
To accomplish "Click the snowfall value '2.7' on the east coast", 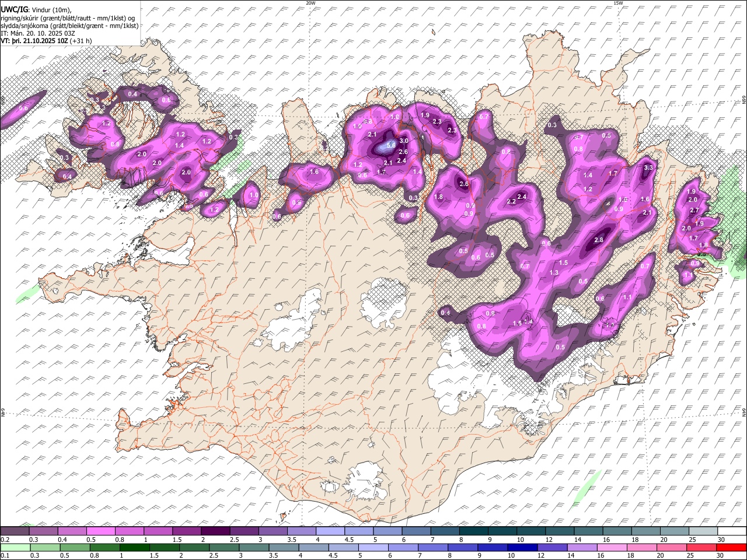I will coord(694,210).
